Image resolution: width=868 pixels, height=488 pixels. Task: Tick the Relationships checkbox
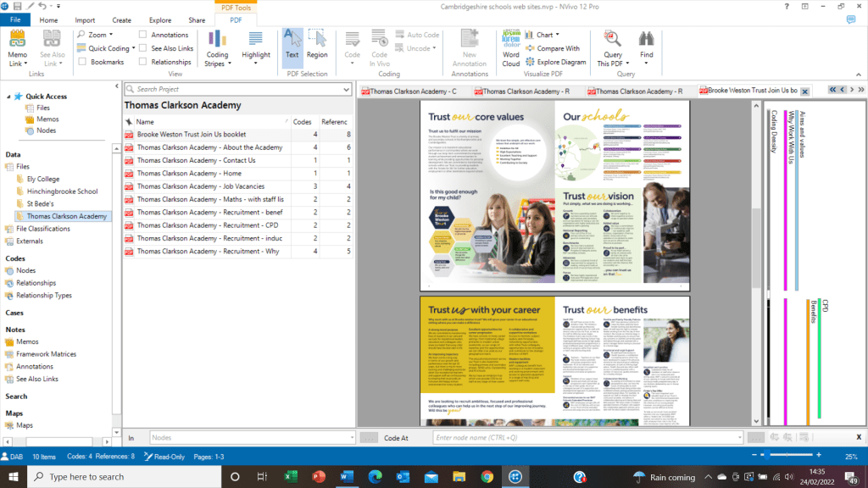point(143,62)
